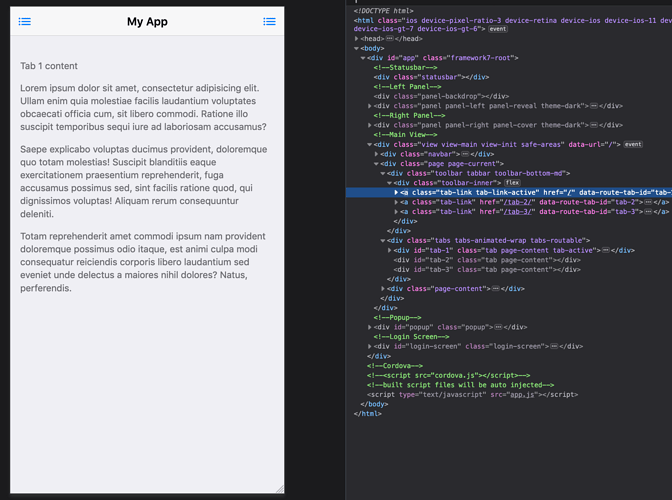The width and height of the screenshot is (672, 500).
Task: Select the statusbar div row
Action: (431, 77)
